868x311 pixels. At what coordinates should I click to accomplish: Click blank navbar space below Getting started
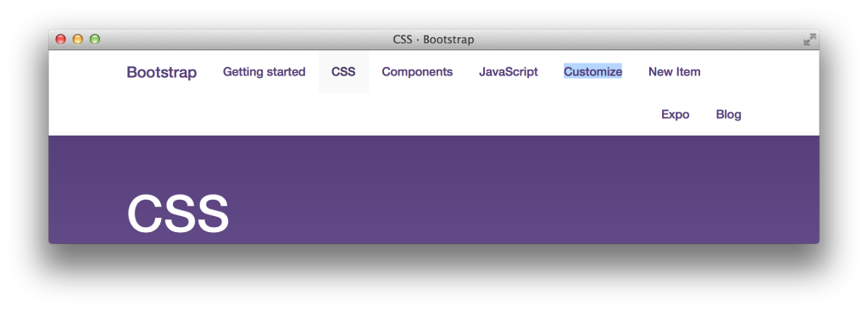264,114
